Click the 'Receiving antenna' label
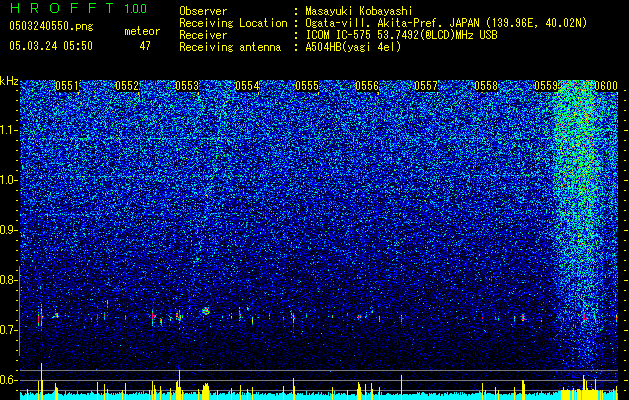629x400 pixels. tap(230, 47)
